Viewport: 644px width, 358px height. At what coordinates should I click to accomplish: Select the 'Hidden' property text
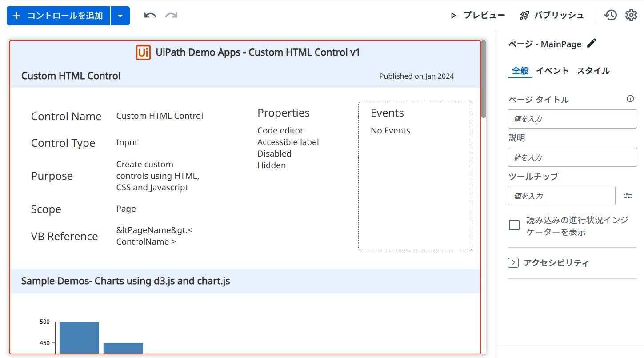point(272,165)
